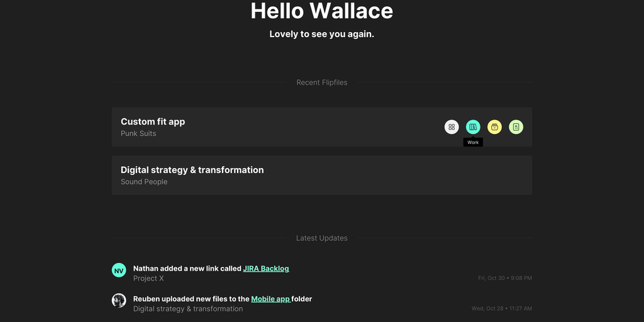Click the project name under Reuben's update
The image size is (644, 322).
coord(188,309)
